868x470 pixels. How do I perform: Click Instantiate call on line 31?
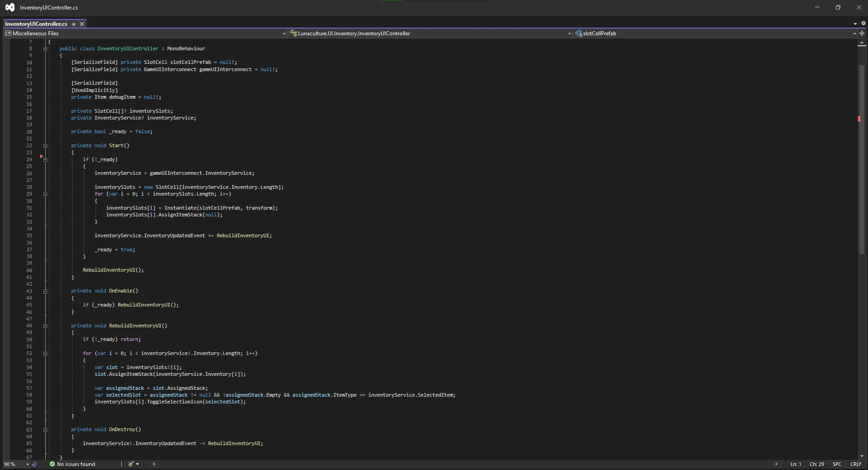coord(182,208)
